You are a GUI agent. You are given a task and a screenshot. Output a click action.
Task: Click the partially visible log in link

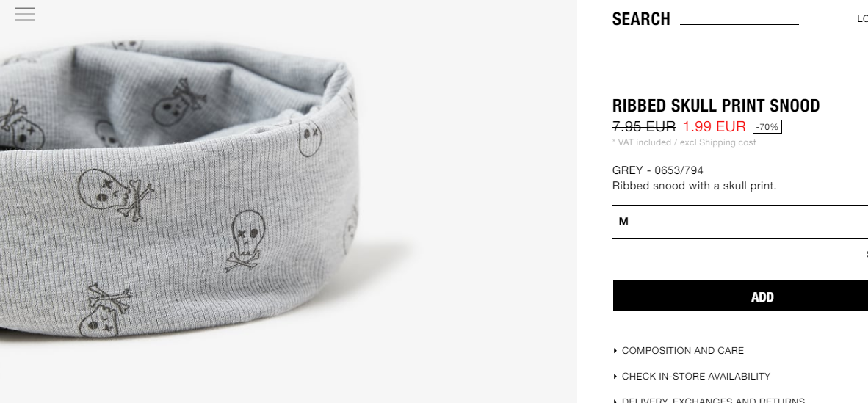coord(862,19)
